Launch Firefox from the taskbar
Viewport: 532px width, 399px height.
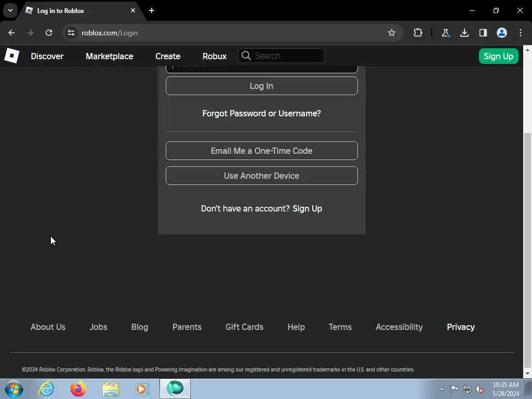pyautogui.click(x=78, y=389)
